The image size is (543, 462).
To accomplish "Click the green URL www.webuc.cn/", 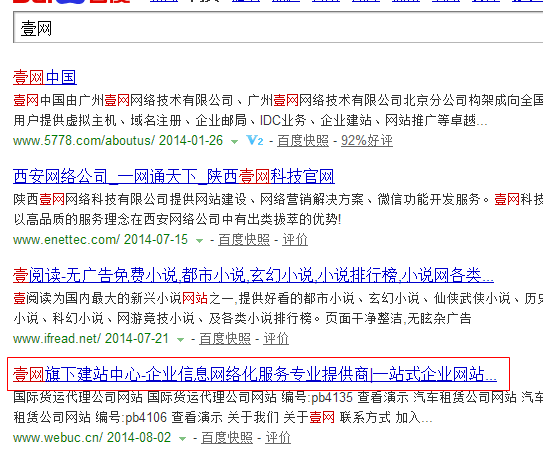I will 58,438.
